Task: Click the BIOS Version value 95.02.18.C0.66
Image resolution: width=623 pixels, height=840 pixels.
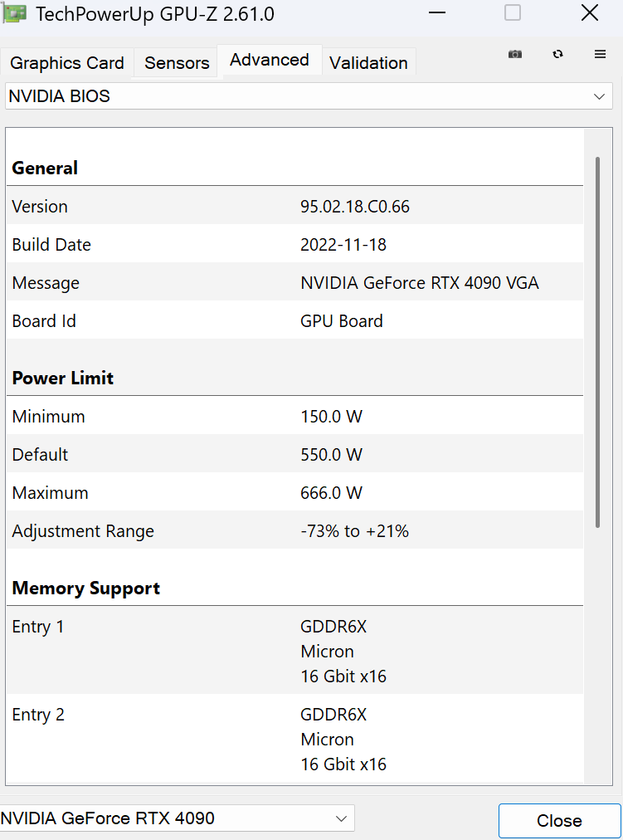Action: [355, 207]
